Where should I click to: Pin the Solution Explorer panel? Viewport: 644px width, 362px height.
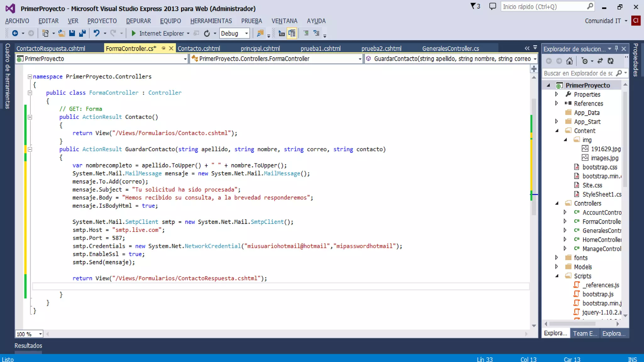[616, 49]
